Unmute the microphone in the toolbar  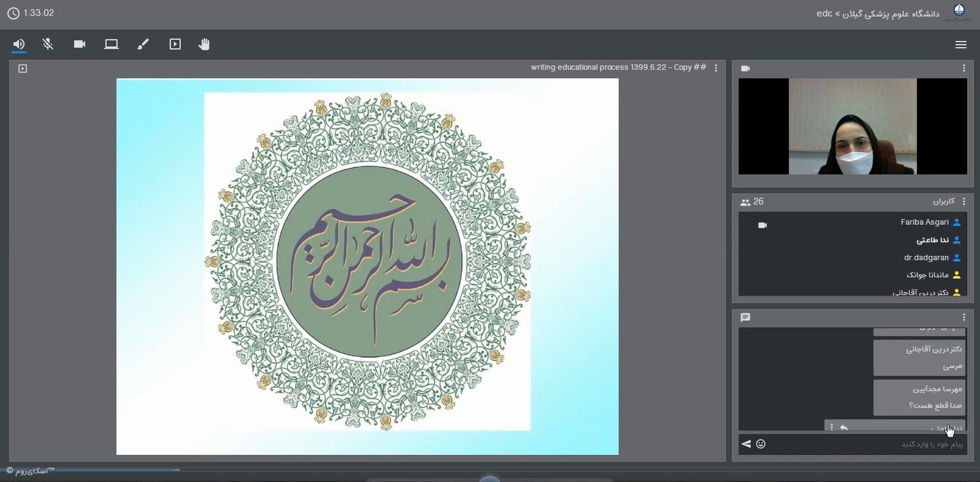coord(48,44)
